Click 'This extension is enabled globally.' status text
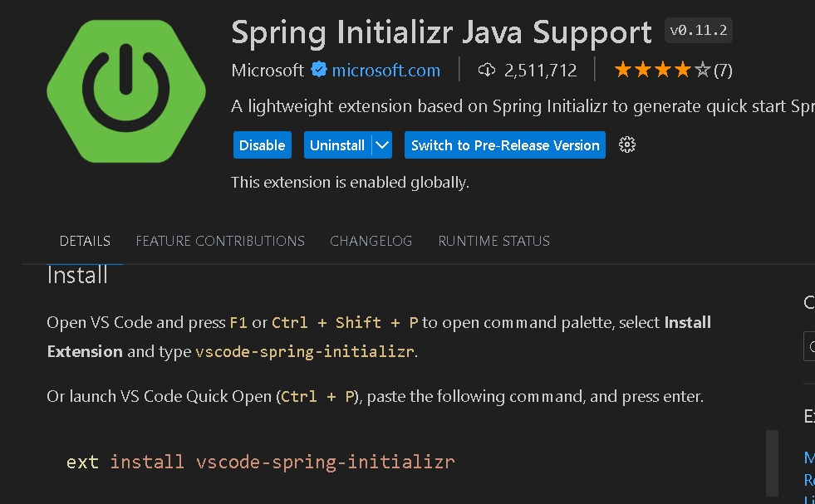The height and width of the screenshot is (504, 815). click(350, 183)
